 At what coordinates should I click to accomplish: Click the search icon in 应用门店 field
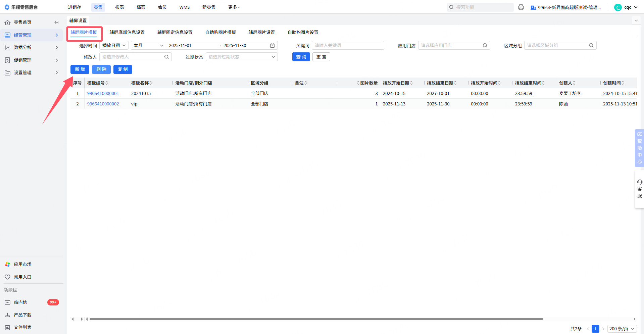(485, 45)
